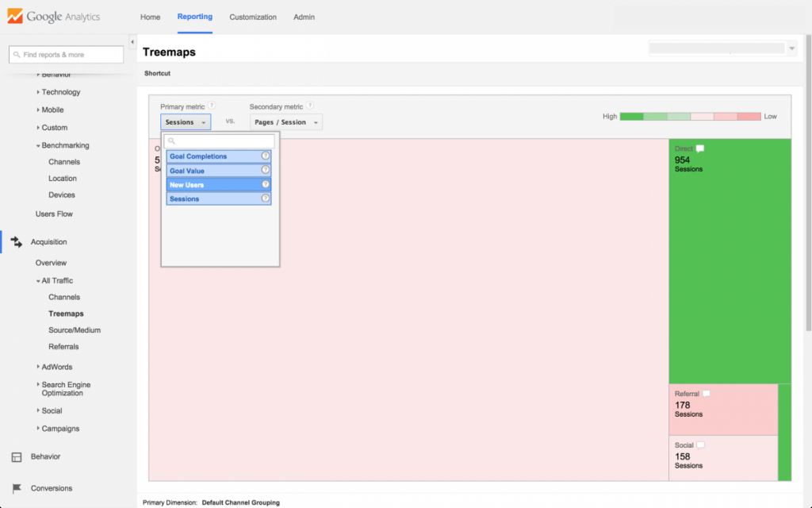Click help icon beside Sessions option
Image resolution: width=812 pixels, height=508 pixels.
tap(265, 198)
